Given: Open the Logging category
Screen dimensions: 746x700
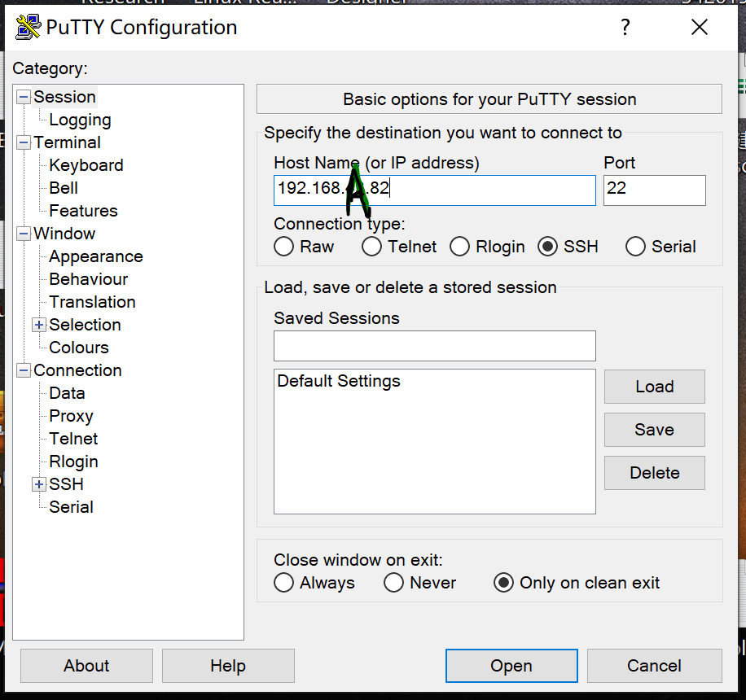Looking at the screenshot, I should 80,120.
